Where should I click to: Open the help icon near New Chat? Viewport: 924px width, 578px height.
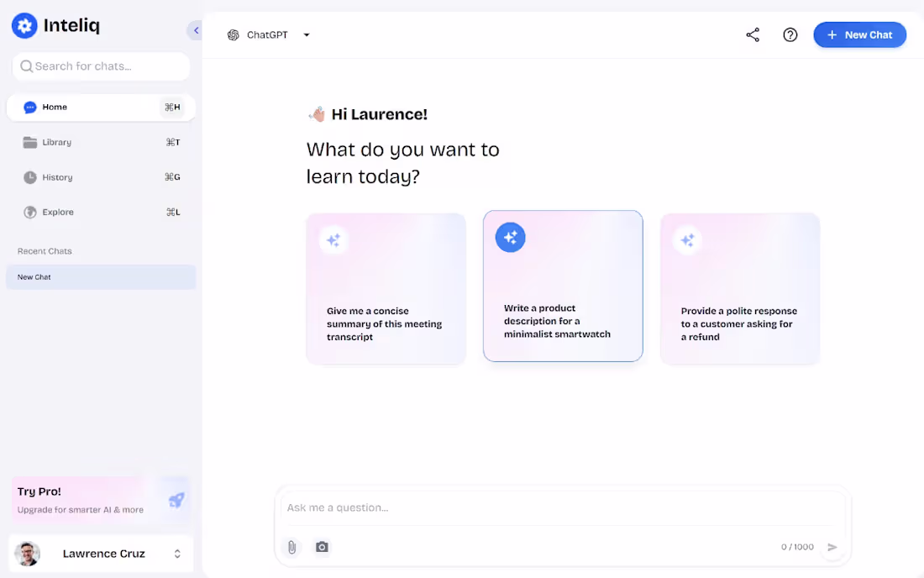[790, 34]
